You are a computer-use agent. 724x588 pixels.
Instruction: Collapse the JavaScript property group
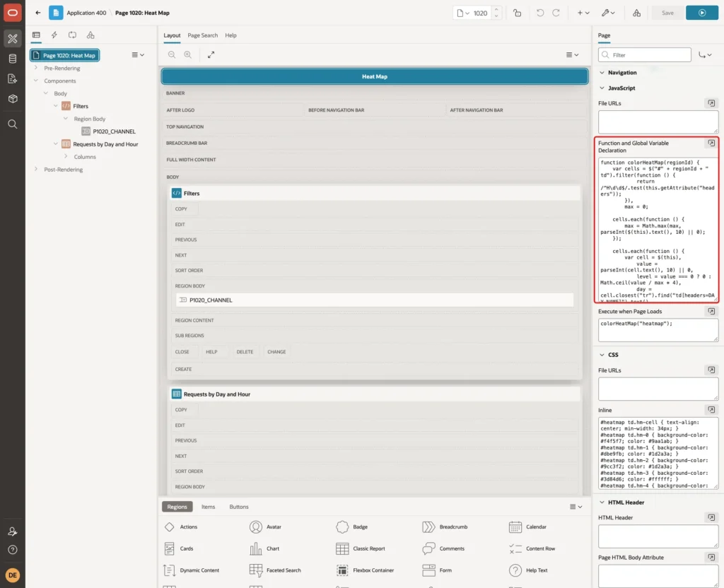coord(602,88)
